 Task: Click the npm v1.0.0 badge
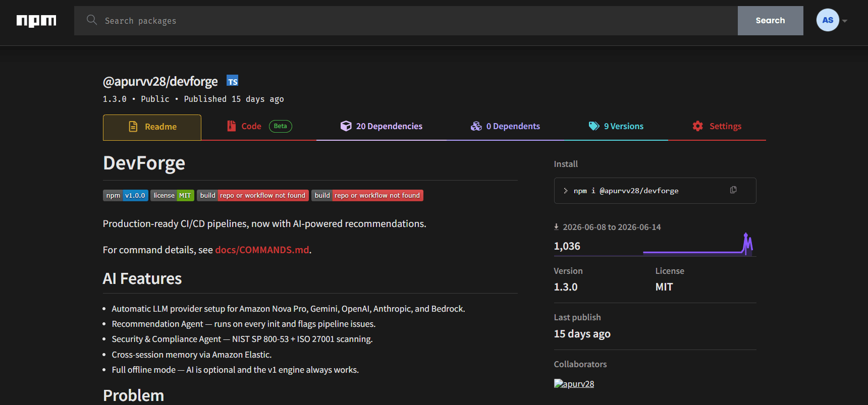(x=126, y=196)
